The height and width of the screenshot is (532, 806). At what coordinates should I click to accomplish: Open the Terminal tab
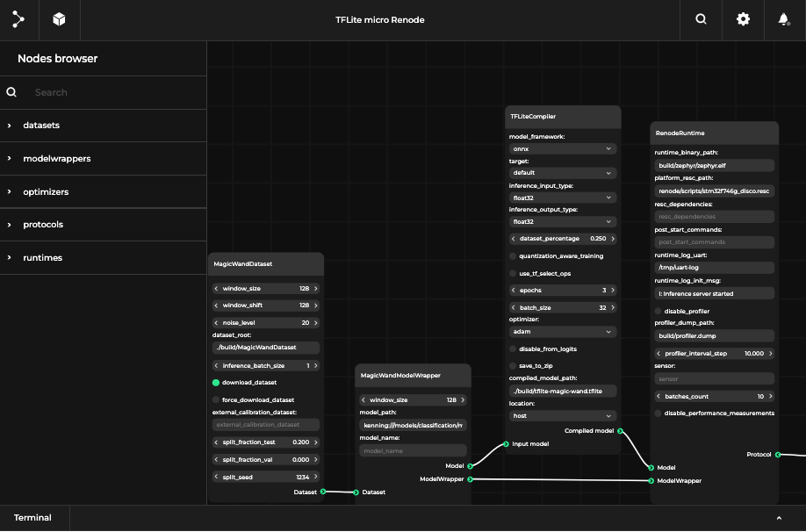point(32,518)
